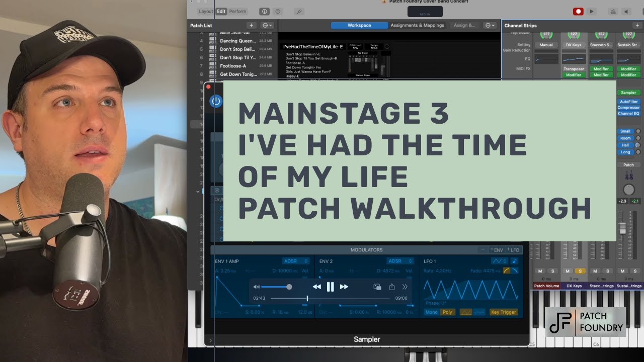
Task: Rewind the video playback overlay
Action: [316, 287]
